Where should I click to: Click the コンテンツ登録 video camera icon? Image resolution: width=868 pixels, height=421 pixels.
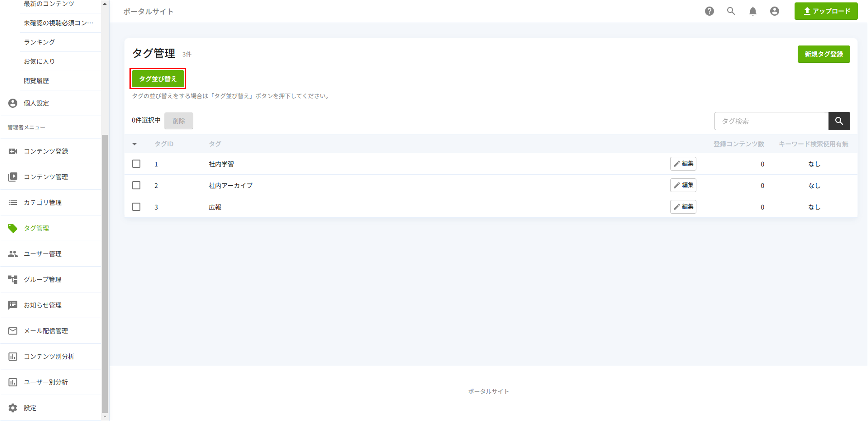(x=13, y=151)
